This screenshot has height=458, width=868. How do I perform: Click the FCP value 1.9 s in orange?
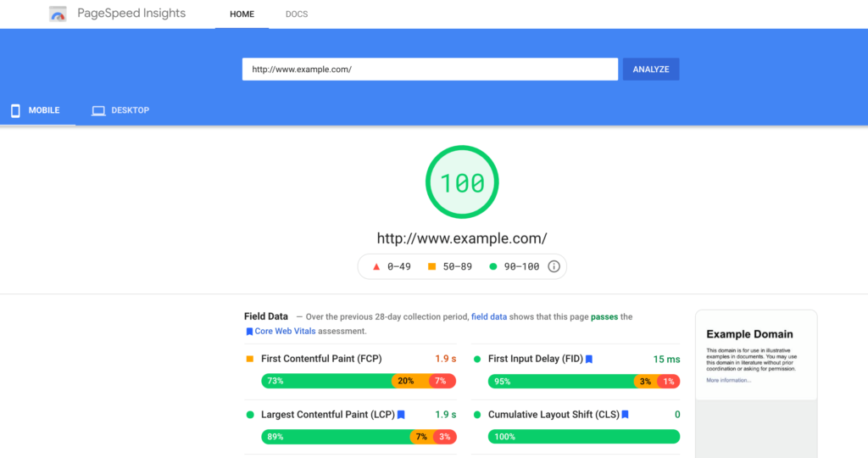coord(446,359)
